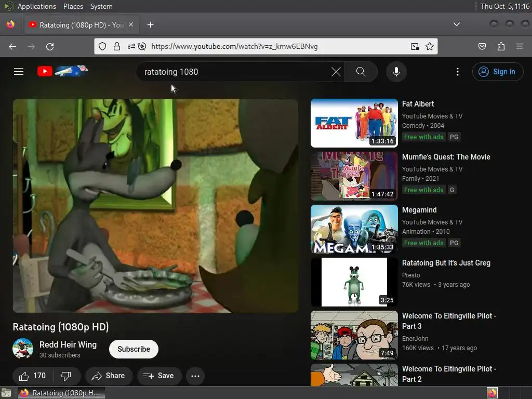Open the tracking protection shield icon

102,46
